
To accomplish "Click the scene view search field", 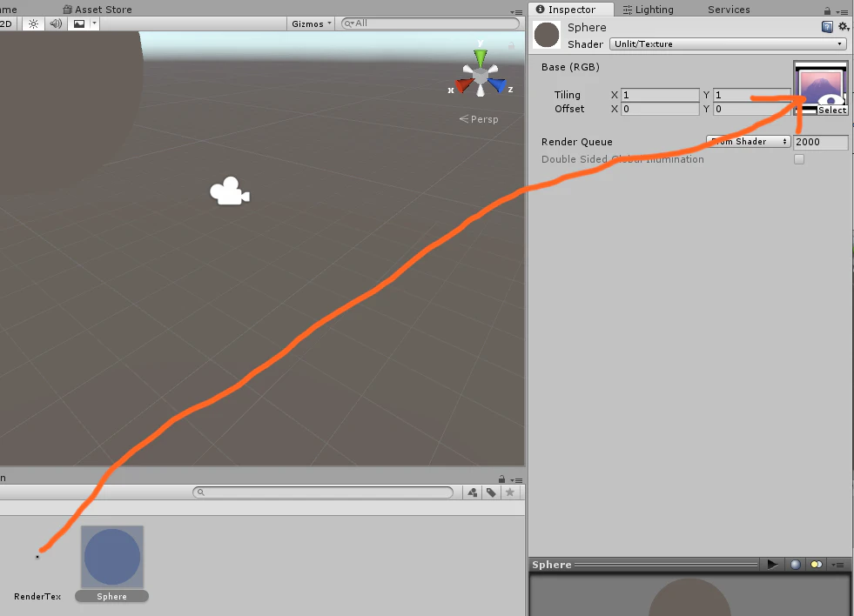I will (430, 23).
